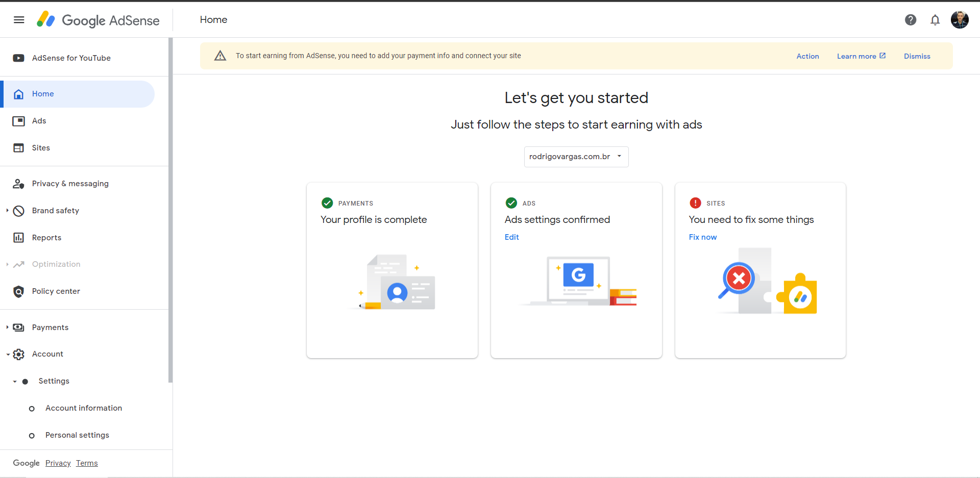This screenshot has height=478, width=980.
Task: Click the Account menu label
Action: click(x=47, y=354)
